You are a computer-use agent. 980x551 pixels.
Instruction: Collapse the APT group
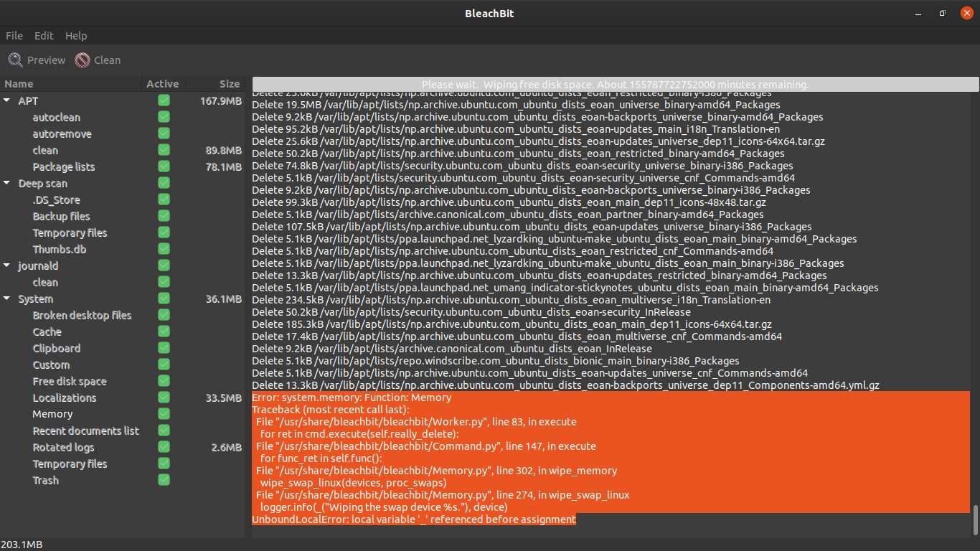point(7,101)
